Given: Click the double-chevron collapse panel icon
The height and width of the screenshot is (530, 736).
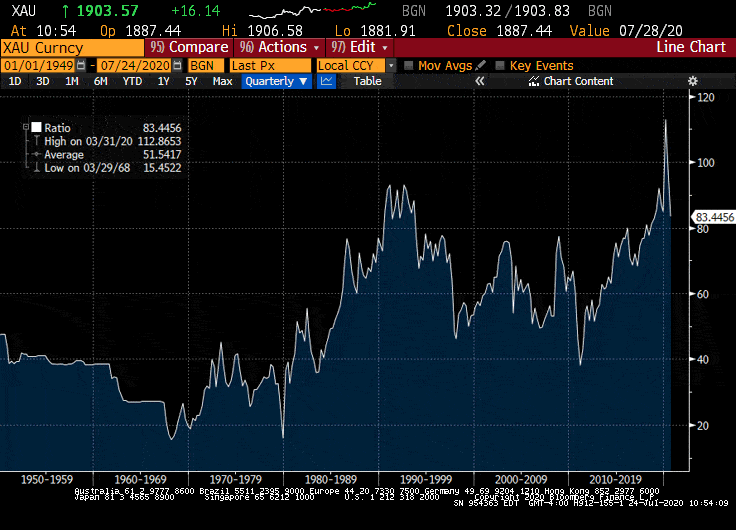Looking at the screenshot, I should 479,81.
